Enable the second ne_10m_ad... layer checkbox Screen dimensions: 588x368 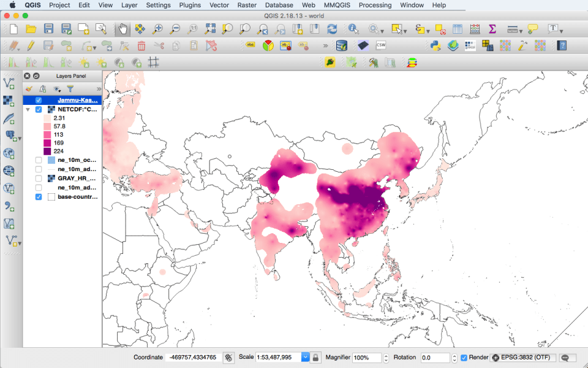[39, 188]
